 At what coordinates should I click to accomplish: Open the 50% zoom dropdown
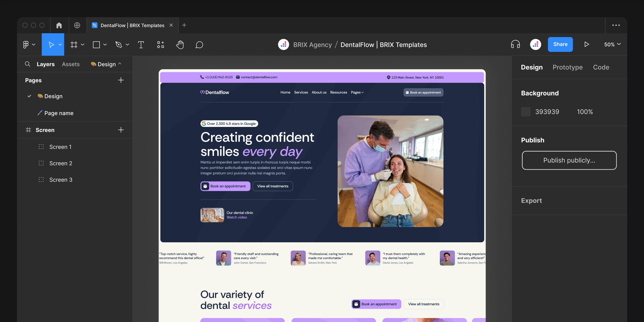[x=612, y=44]
